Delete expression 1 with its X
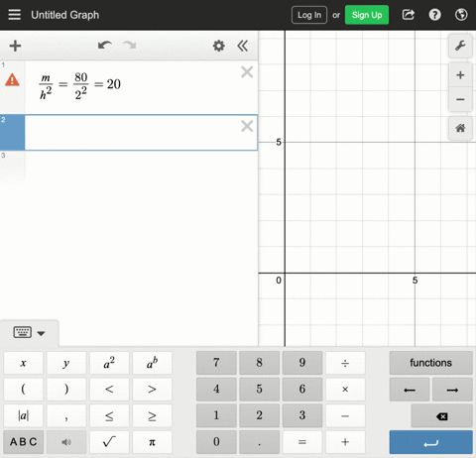The height and width of the screenshot is (458, 476). (247, 71)
